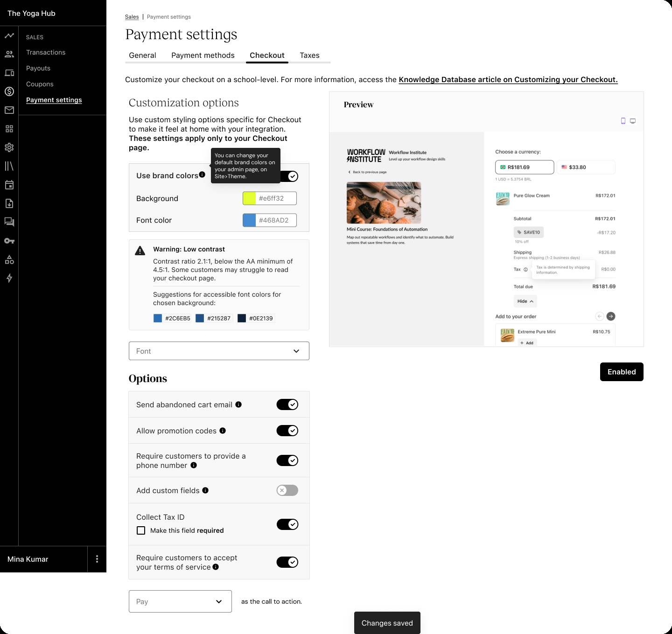672x634 pixels.
Task: Click info icon beside Add custom fields
Action: [x=205, y=490]
